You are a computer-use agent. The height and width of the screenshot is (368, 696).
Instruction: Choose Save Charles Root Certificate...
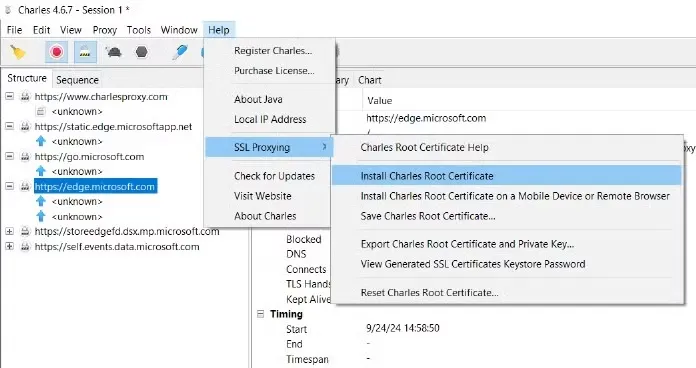coord(506,216)
